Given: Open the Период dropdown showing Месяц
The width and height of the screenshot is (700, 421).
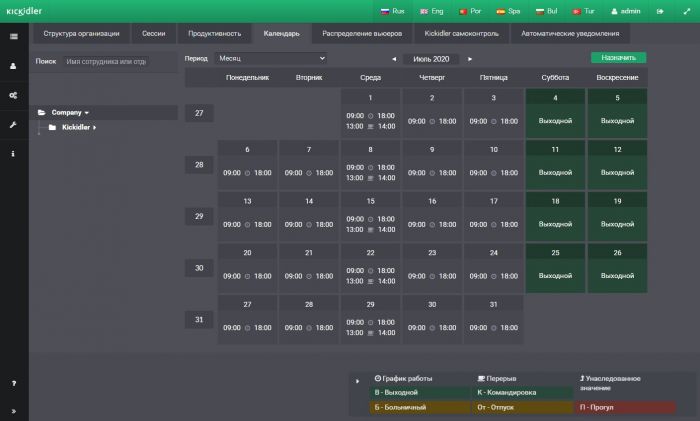Looking at the screenshot, I should (271, 58).
